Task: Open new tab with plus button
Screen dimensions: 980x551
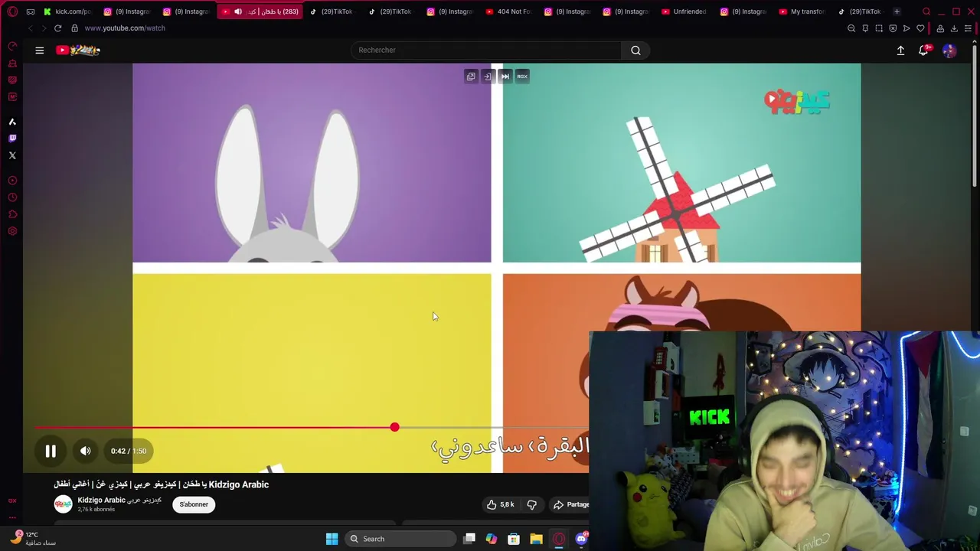Action: [x=897, y=11]
